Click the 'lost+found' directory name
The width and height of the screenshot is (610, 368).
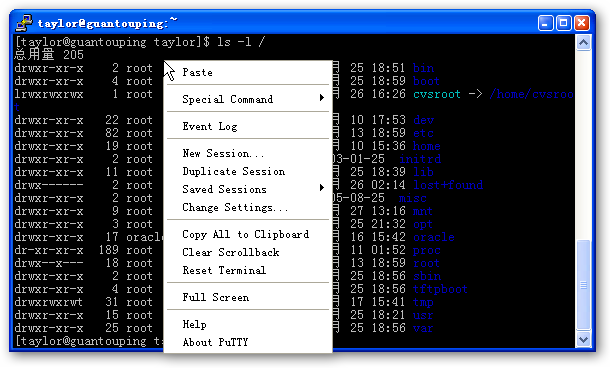(448, 185)
